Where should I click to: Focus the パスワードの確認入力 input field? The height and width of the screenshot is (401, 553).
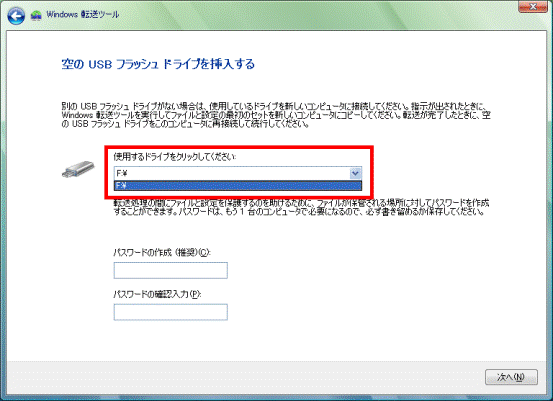coord(171,312)
